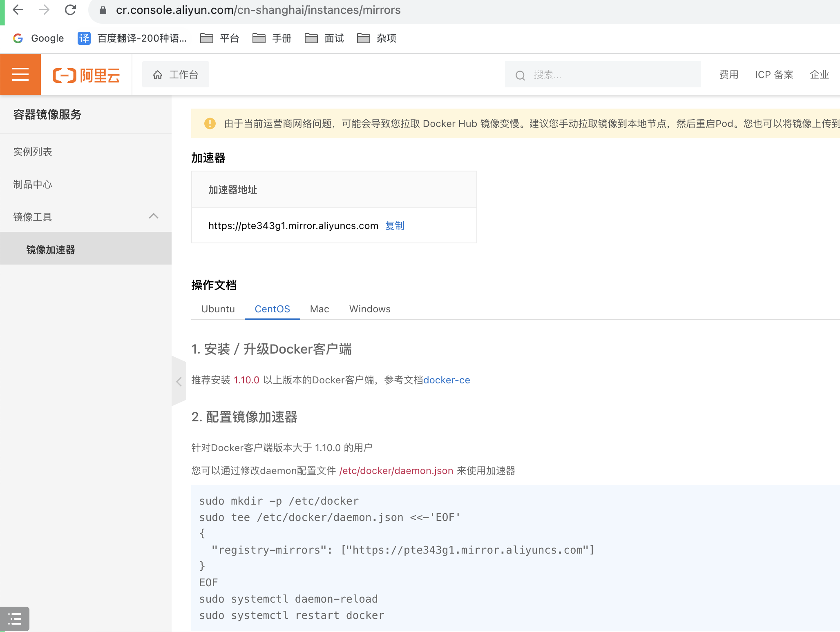Image resolution: width=840 pixels, height=632 pixels.
Task: Click the 阿里云 logo
Action: pyautogui.click(x=86, y=75)
